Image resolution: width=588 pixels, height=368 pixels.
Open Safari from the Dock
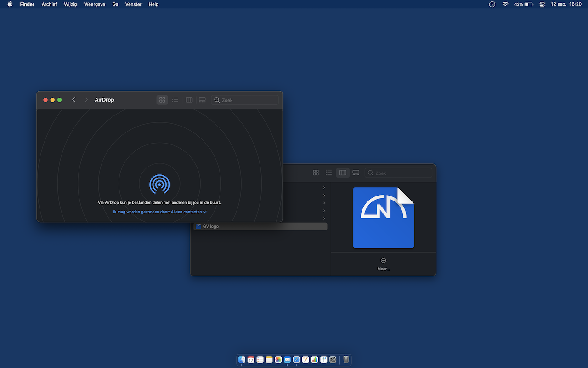(296, 360)
